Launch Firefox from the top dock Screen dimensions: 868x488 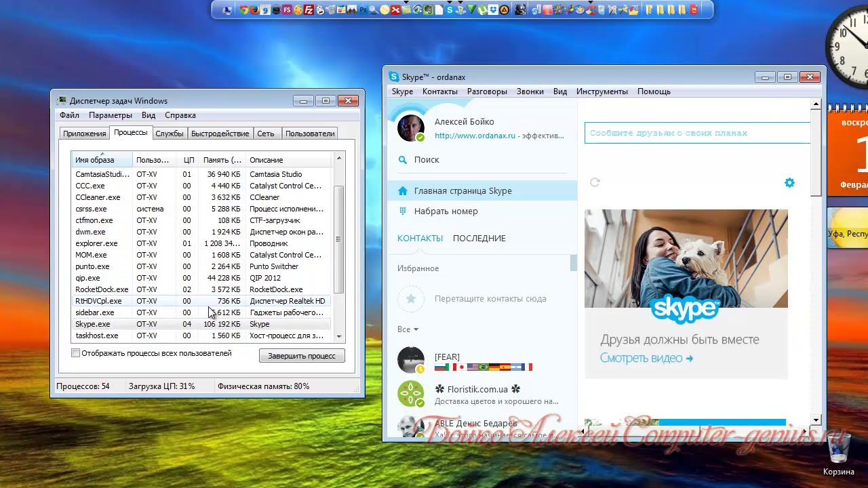254,9
